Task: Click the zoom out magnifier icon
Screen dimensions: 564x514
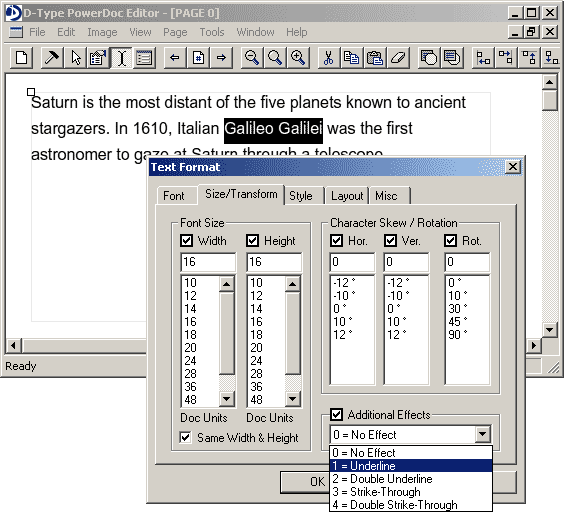Action: pos(252,58)
